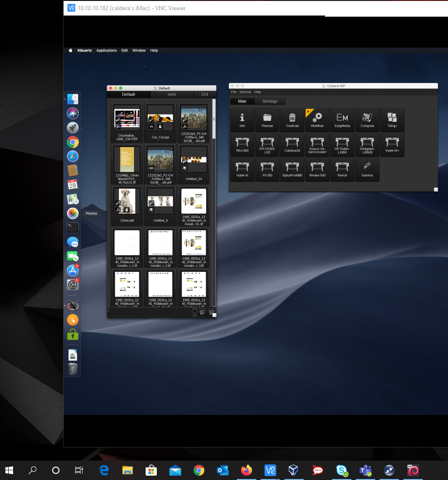This screenshot has width=448, height=480.
Task: Open the Summa cutter driver
Action: click(x=367, y=169)
